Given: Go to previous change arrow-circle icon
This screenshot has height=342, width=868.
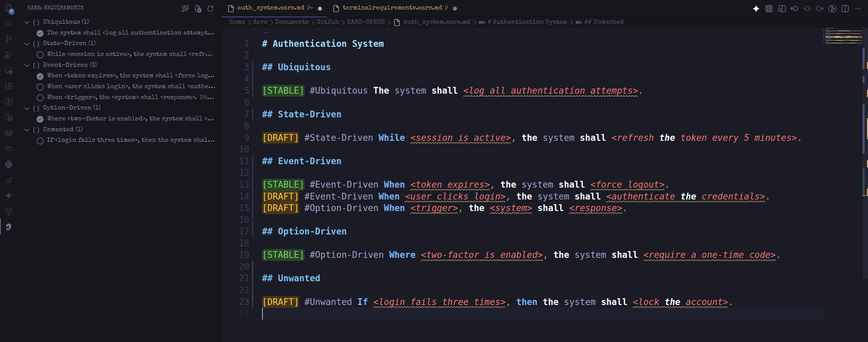Looking at the screenshot, I should tap(794, 8).
